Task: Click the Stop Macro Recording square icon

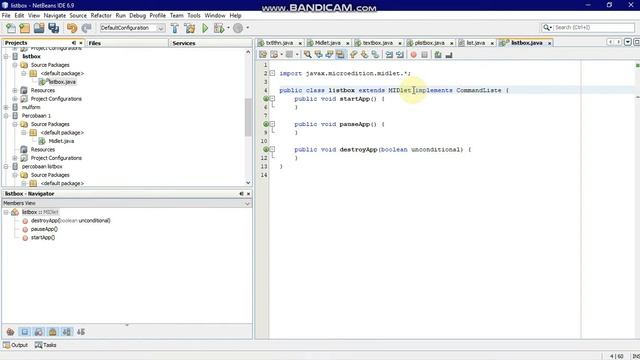Action: (x=424, y=54)
